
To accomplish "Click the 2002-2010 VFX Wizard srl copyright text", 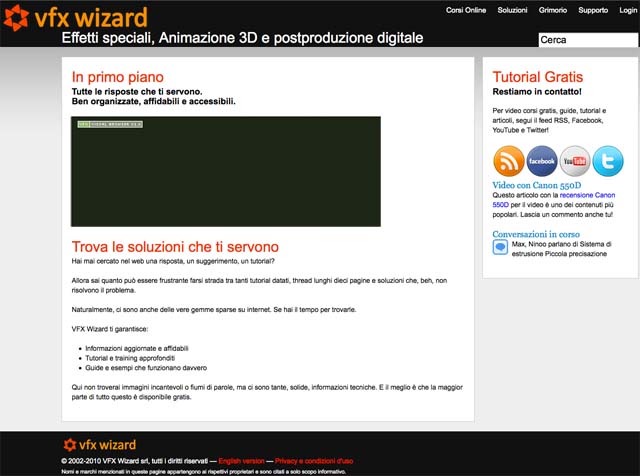I will tap(134, 461).
